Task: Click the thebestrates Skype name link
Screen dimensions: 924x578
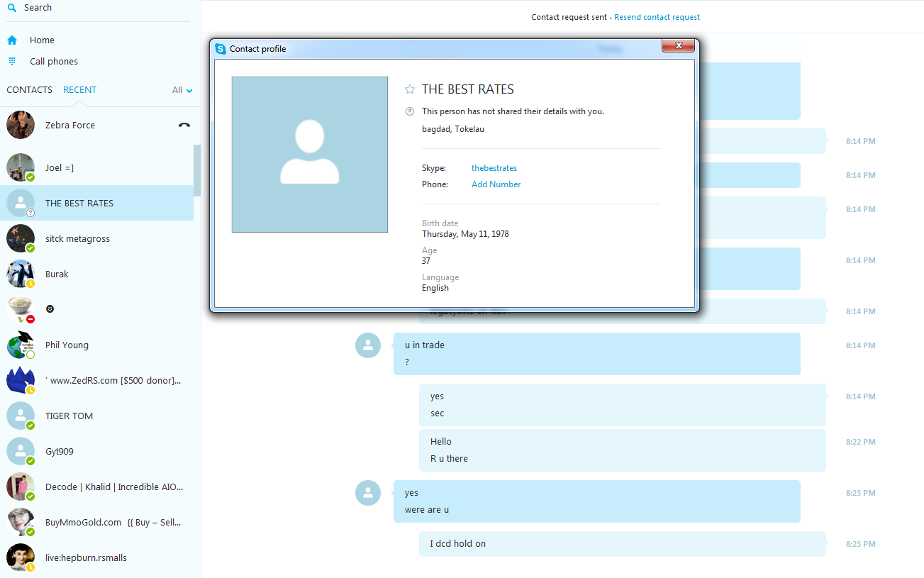Action: (494, 168)
